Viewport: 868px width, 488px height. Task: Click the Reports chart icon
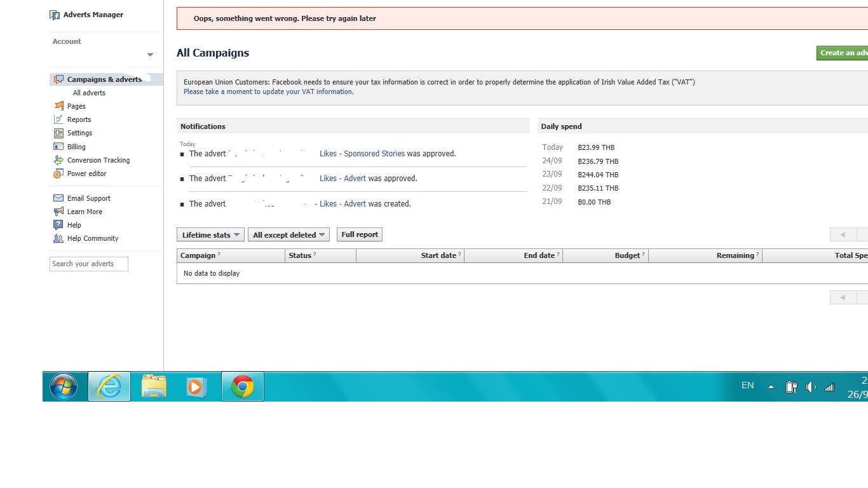[58, 119]
